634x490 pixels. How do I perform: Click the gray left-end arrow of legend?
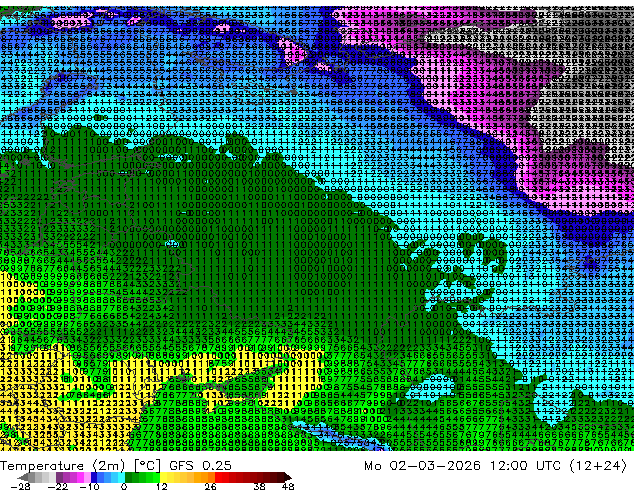pos(22,477)
